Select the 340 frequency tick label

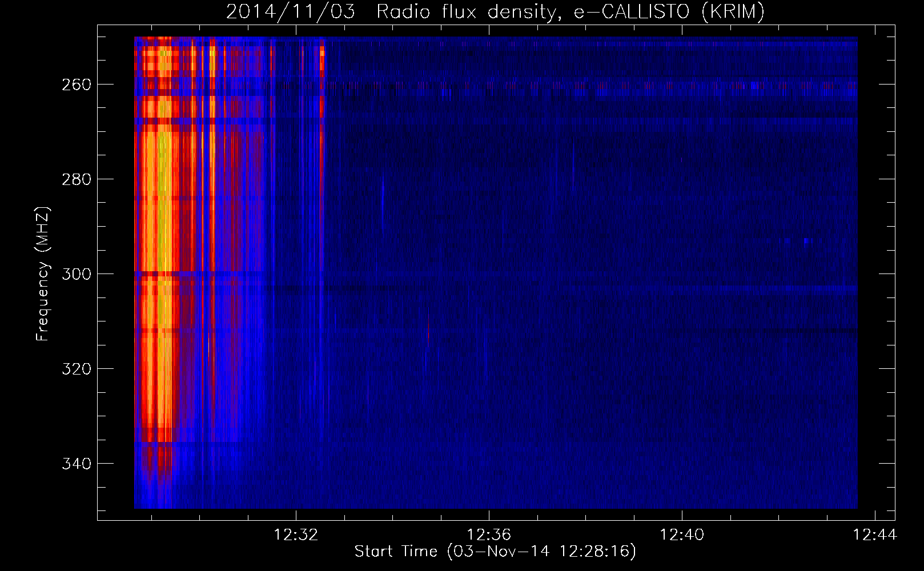coord(76,464)
